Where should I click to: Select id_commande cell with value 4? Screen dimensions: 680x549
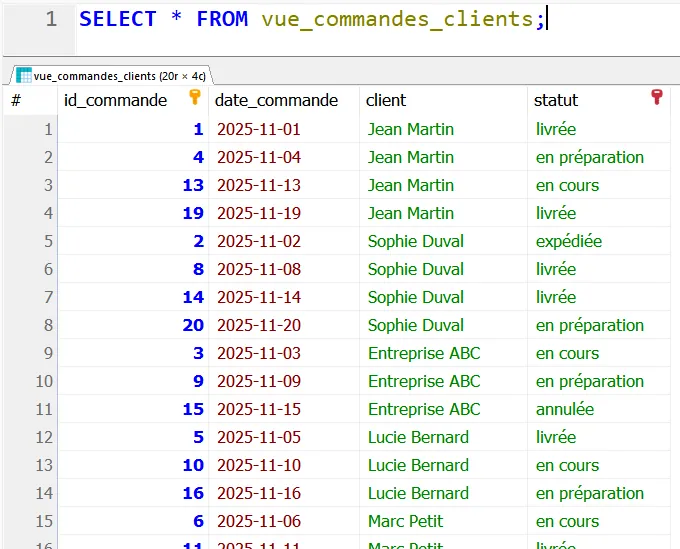tap(133, 157)
